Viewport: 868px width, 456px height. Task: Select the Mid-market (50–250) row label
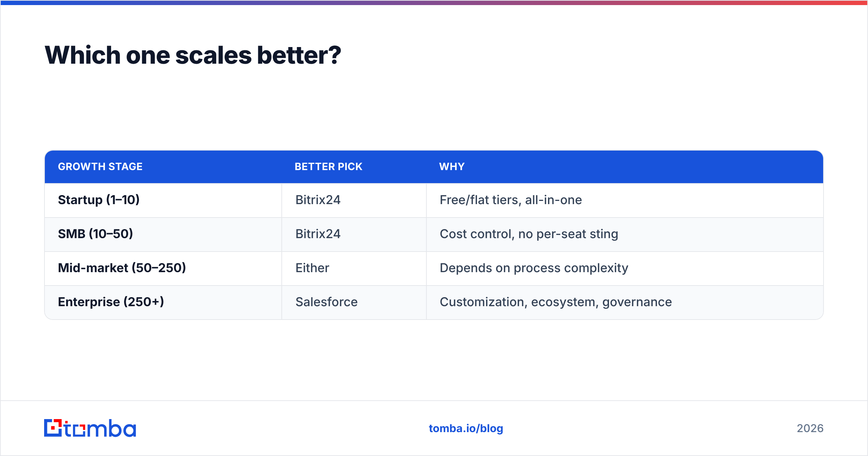point(122,268)
